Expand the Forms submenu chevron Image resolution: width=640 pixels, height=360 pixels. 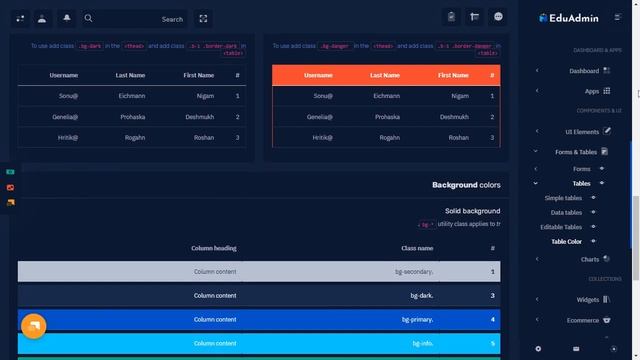pyautogui.click(x=536, y=169)
